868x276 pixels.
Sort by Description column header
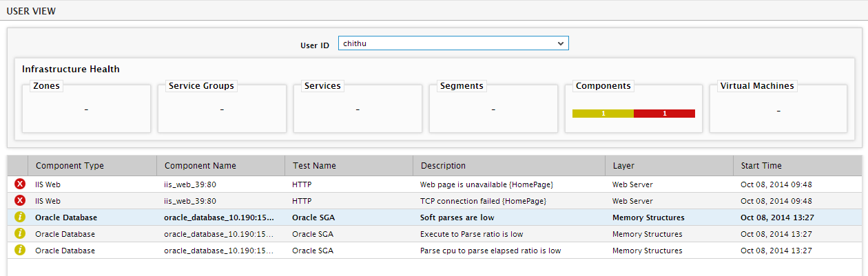(443, 166)
